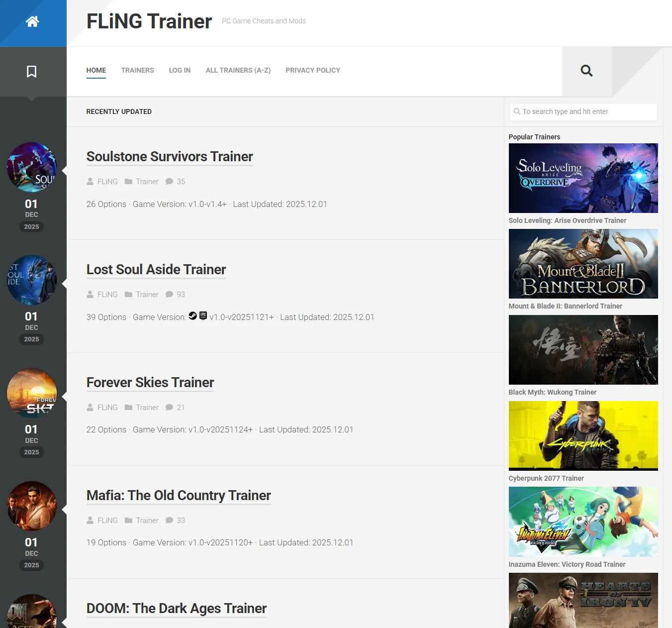The height and width of the screenshot is (628, 672).
Task: Open DOOM: The Dark Ages Trainer post
Action: point(177,609)
